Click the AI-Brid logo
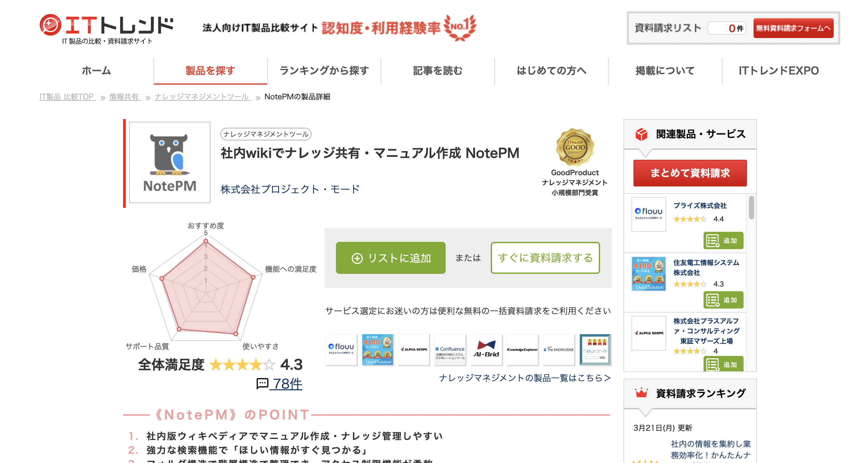 486,350
